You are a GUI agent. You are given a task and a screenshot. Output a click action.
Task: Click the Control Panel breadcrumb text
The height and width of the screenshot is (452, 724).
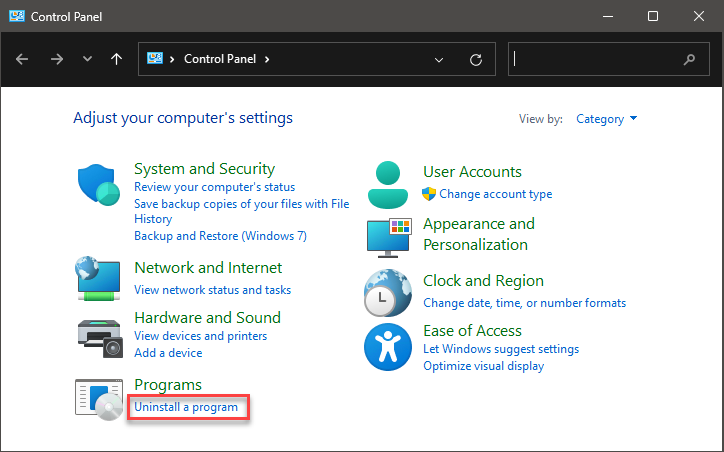tap(220, 59)
